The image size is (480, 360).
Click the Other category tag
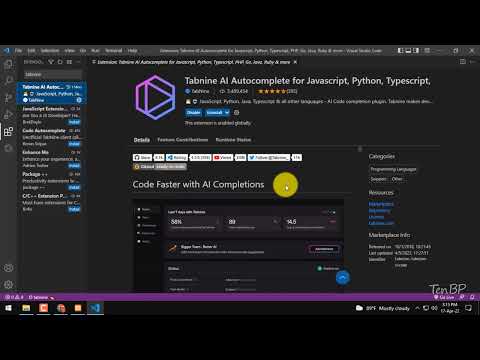tap(397, 179)
